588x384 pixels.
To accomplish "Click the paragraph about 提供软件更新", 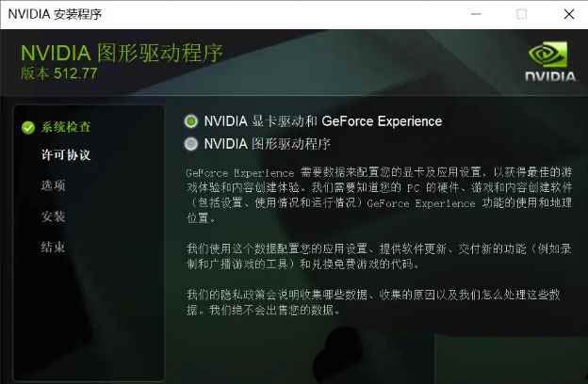I will click(379, 256).
